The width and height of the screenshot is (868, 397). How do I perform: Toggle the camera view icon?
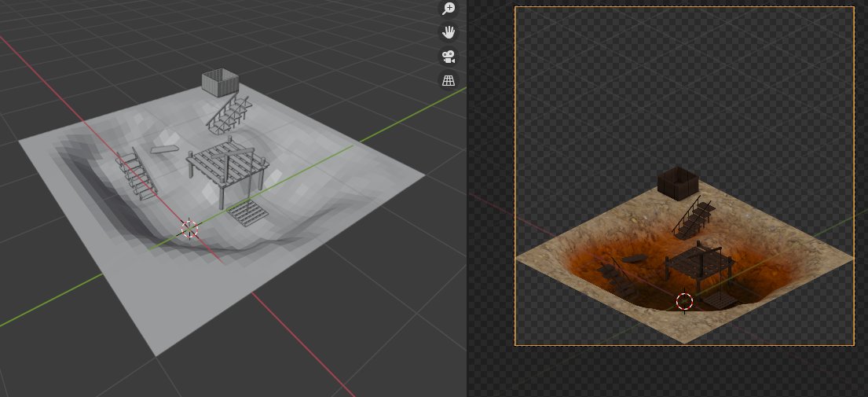point(449,57)
